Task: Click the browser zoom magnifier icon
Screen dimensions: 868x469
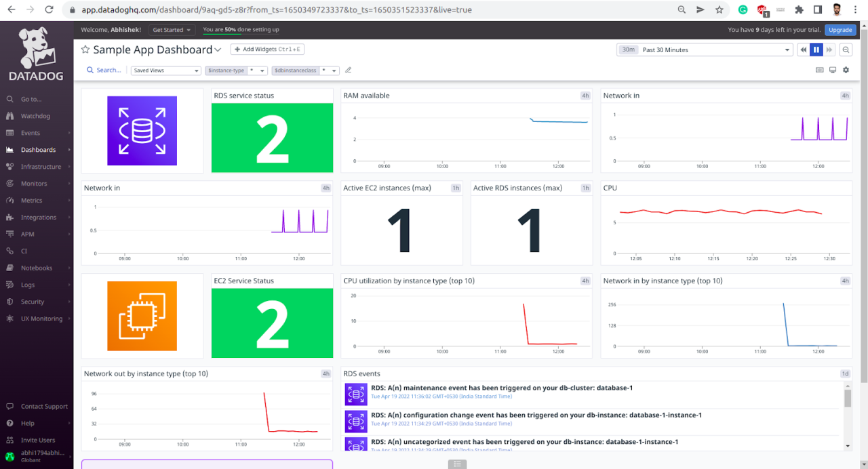Action: tap(682, 10)
